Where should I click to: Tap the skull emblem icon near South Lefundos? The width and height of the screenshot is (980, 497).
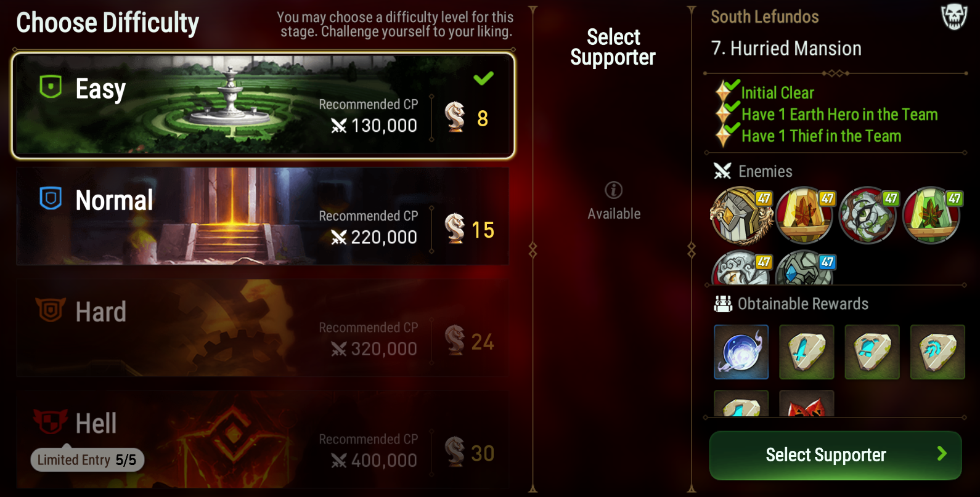point(953,17)
